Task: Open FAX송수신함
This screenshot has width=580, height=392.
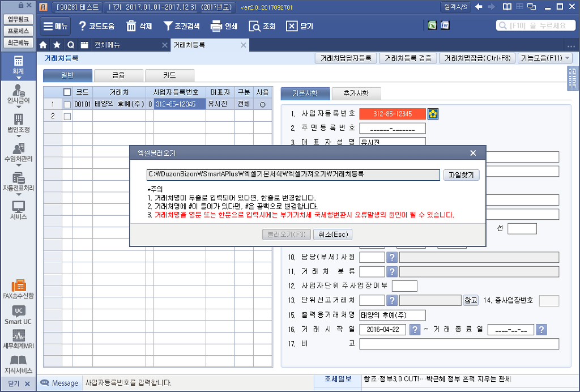Action: [x=18, y=289]
